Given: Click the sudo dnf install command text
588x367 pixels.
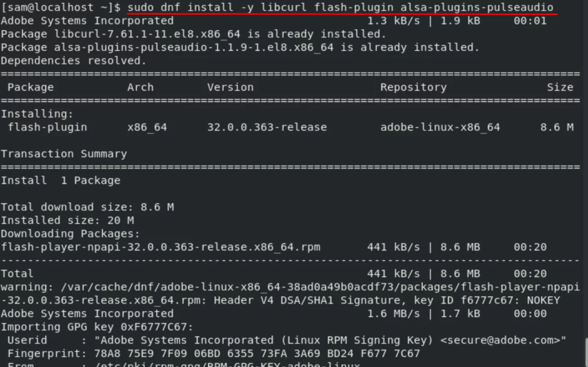Looking at the screenshot, I should [x=341, y=8].
